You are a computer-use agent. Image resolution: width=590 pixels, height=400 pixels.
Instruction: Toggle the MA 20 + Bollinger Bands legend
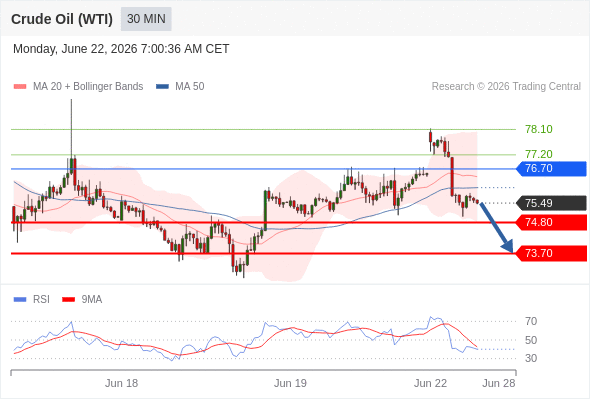point(78,87)
